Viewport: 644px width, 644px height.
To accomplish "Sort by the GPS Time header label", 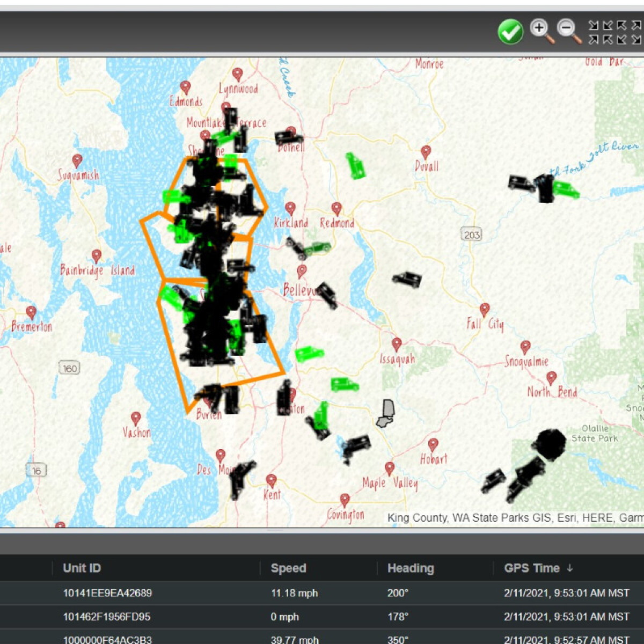I will (532, 568).
